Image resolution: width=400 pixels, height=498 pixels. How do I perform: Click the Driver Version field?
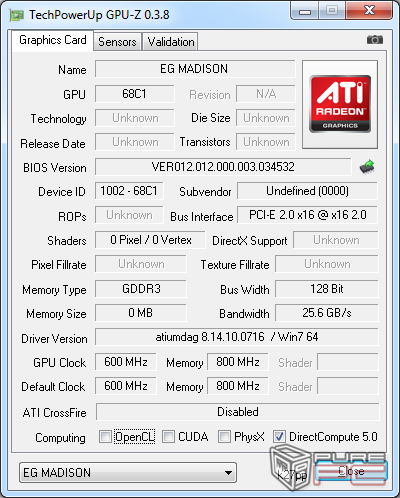(x=237, y=337)
